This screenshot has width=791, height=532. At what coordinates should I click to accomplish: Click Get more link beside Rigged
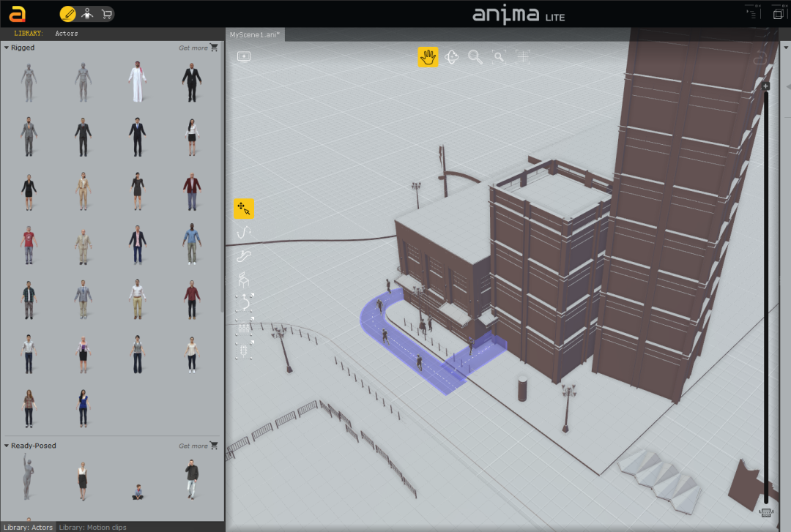click(198, 48)
